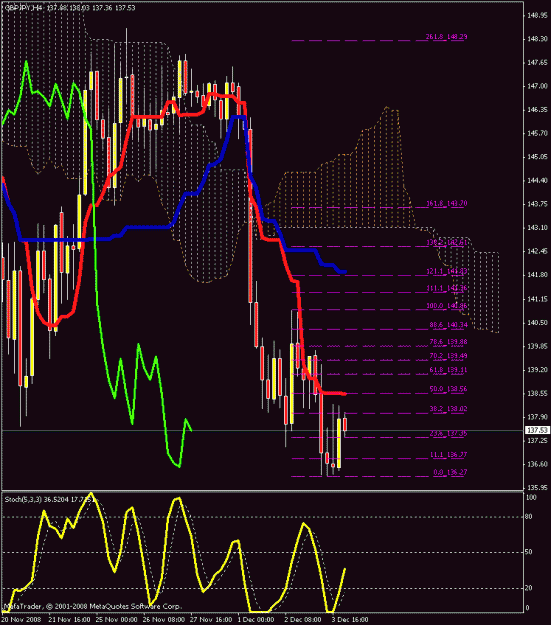Click the 143.75 price scale label
The height and width of the screenshot is (625, 551).
[537, 204]
